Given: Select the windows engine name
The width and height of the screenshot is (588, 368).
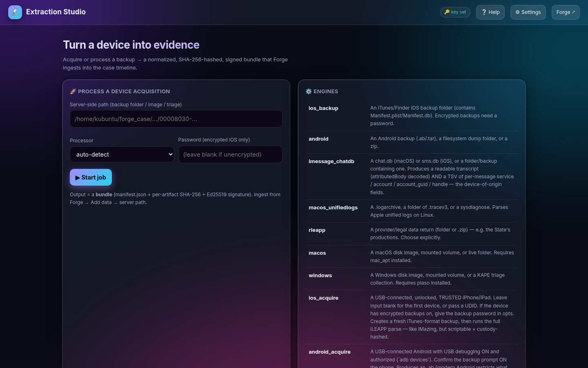Looking at the screenshot, I should tap(320, 276).
